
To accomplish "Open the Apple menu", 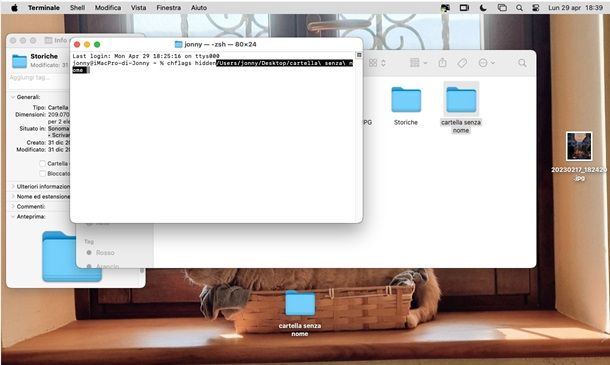I will coord(14,8).
